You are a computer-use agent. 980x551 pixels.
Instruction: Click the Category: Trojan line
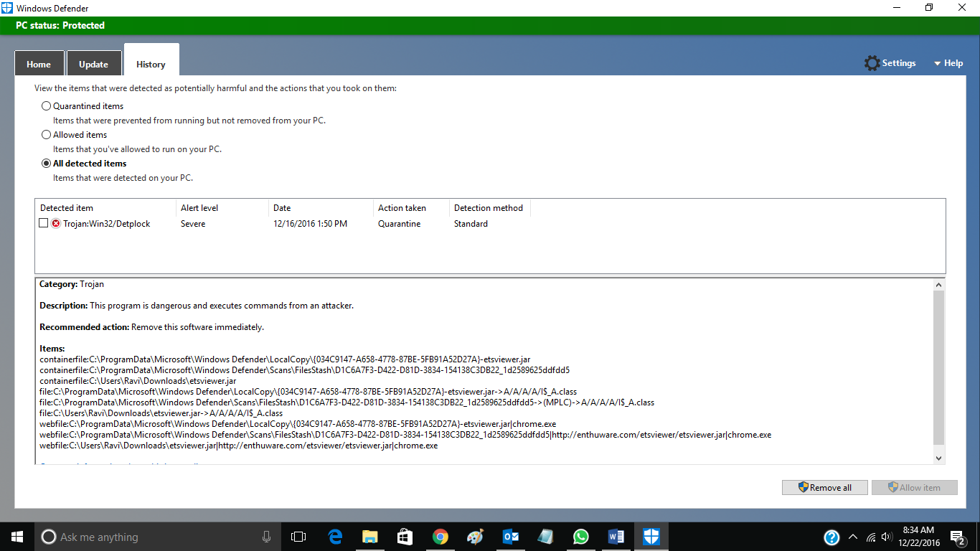72,284
